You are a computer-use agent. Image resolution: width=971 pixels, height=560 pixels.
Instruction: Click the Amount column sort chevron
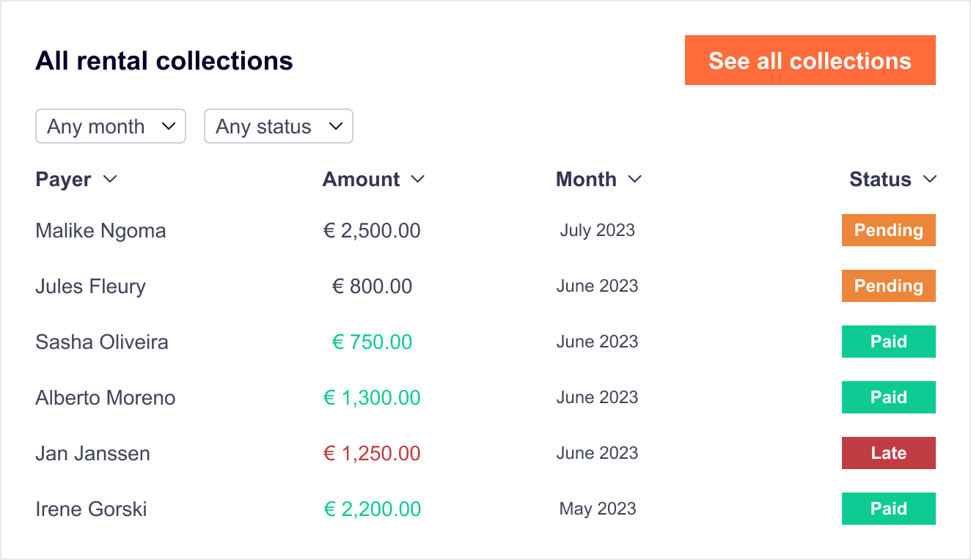point(417,179)
